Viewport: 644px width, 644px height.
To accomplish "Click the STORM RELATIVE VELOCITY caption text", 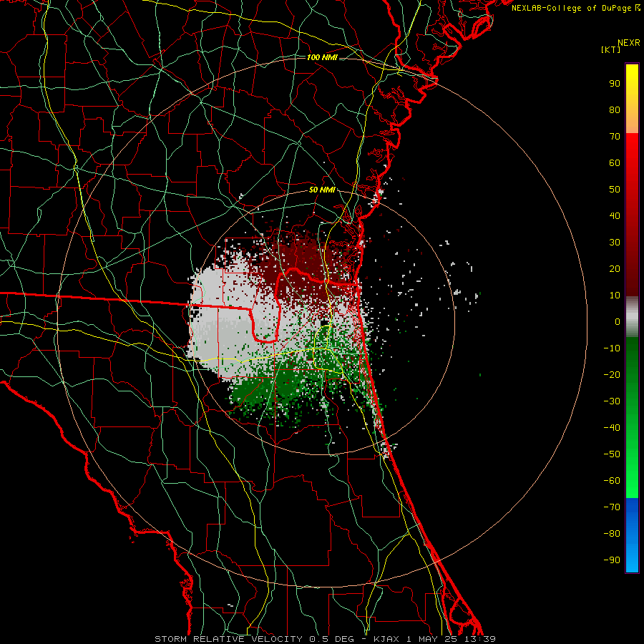I will click(x=228, y=639).
